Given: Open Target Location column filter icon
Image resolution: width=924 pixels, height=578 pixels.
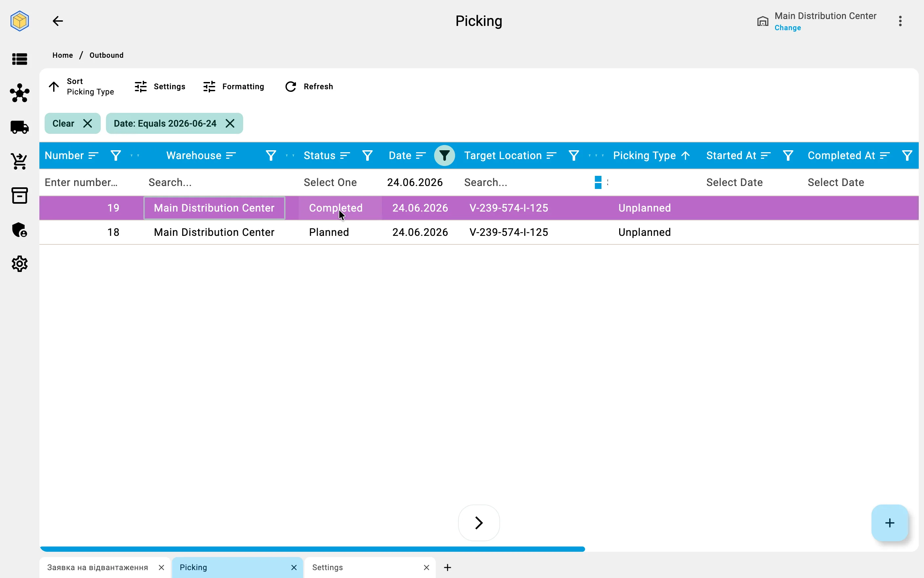Looking at the screenshot, I should click(x=574, y=155).
